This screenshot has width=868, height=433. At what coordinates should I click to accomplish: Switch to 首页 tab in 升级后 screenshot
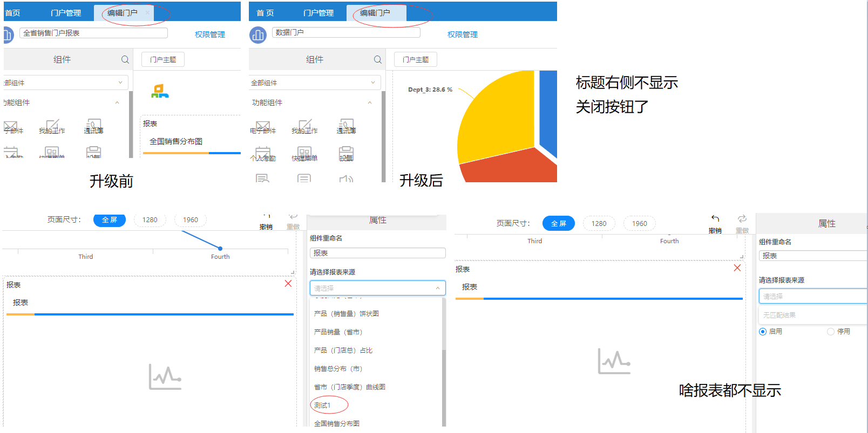(x=265, y=13)
